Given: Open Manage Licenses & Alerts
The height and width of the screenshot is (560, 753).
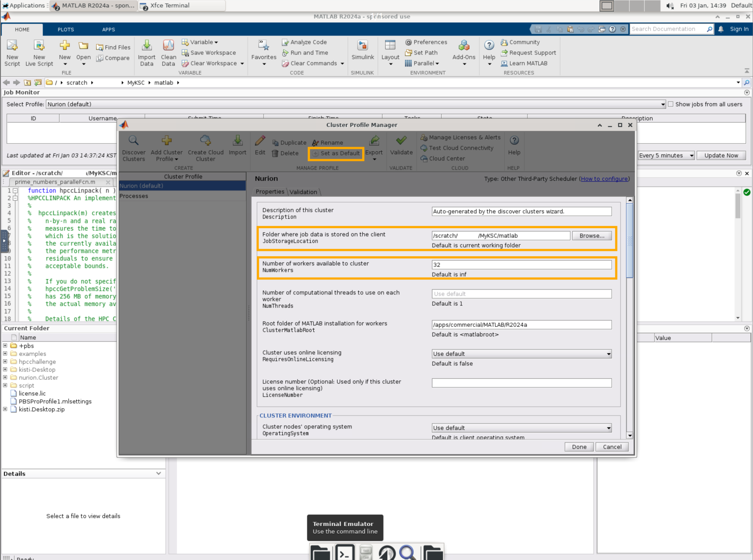Looking at the screenshot, I should [x=460, y=137].
